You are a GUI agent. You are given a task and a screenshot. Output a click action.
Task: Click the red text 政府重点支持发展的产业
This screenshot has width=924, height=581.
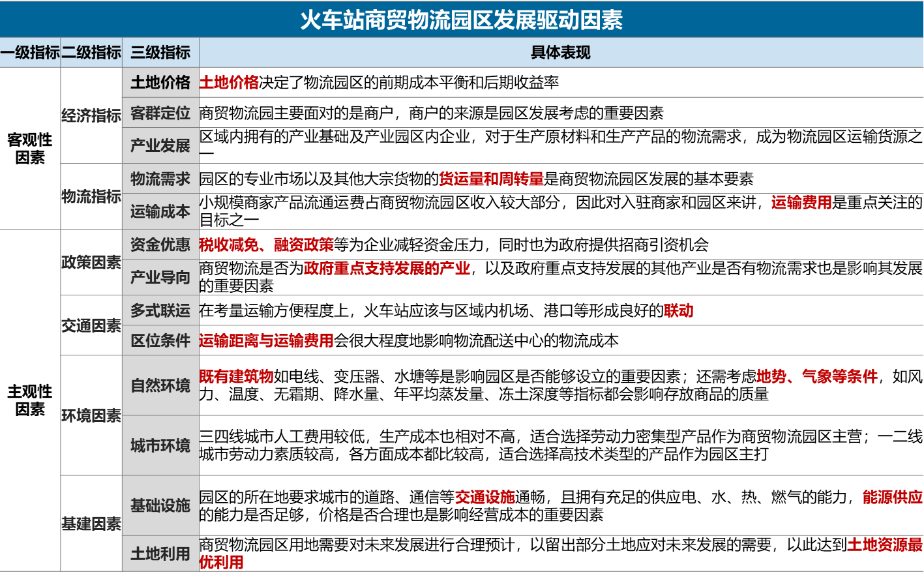point(387,269)
